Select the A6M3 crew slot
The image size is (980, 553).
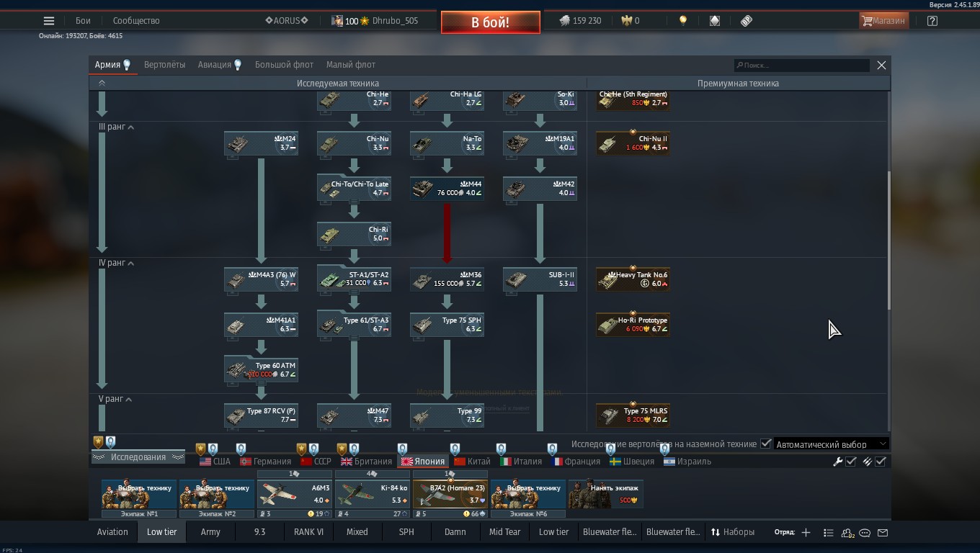pyautogui.click(x=295, y=494)
